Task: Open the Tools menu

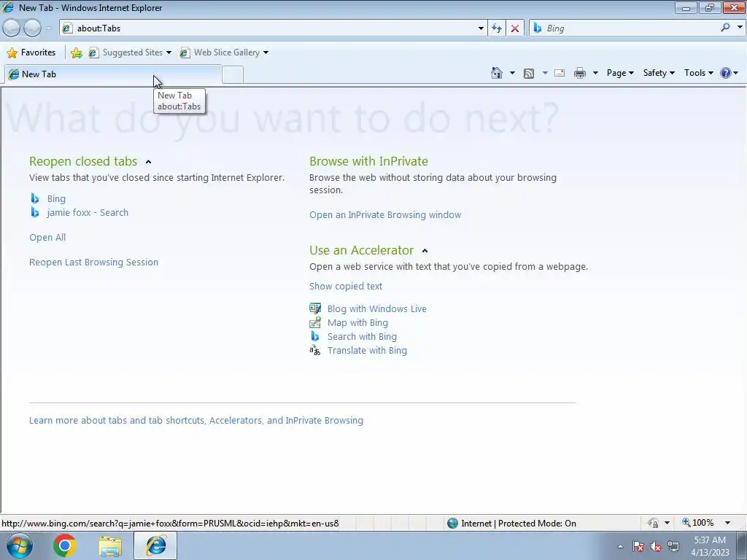Action: [698, 73]
